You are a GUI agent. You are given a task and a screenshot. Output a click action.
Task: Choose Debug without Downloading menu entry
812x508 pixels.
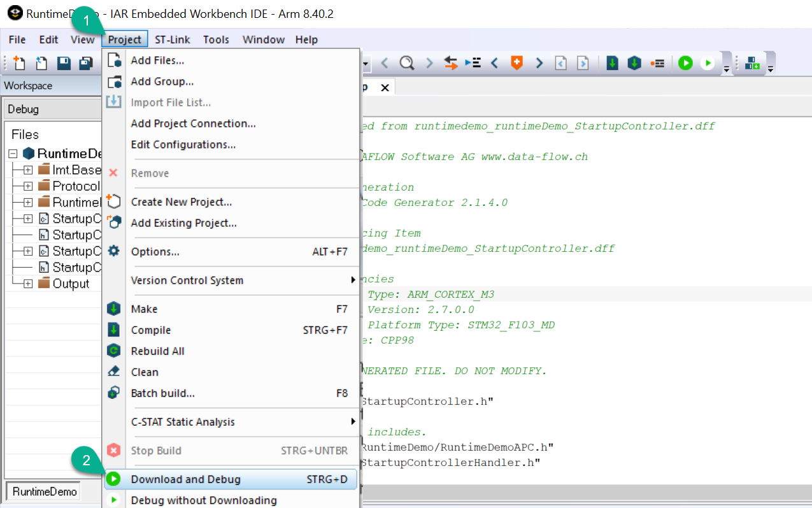[x=231, y=500]
